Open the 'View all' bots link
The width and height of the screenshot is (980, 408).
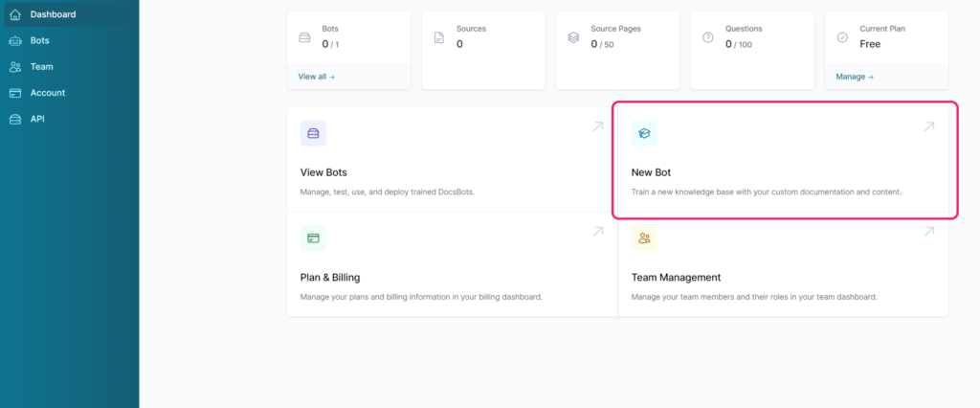317,77
